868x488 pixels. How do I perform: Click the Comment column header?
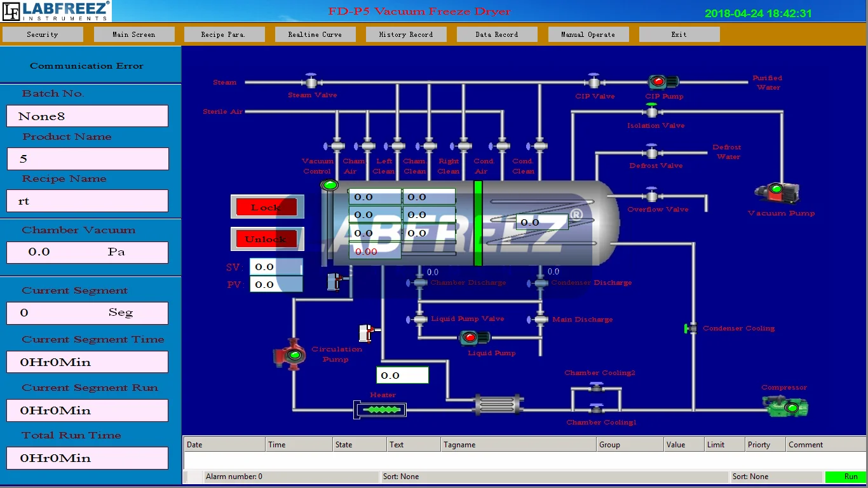pyautogui.click(x=826, y=445)
